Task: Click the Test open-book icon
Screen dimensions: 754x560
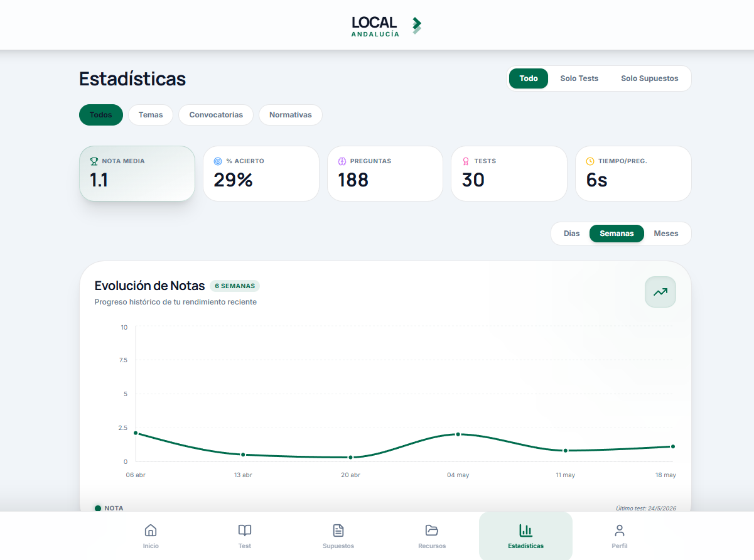Action: 245,530
